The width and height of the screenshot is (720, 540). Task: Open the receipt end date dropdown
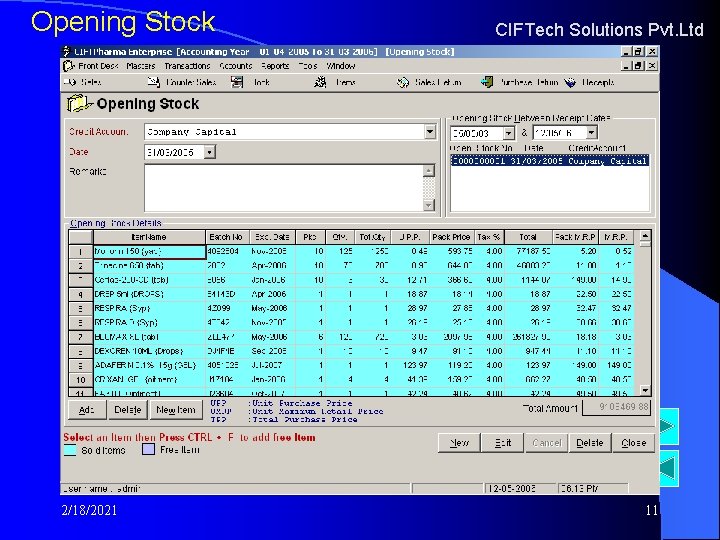point(591,133)
